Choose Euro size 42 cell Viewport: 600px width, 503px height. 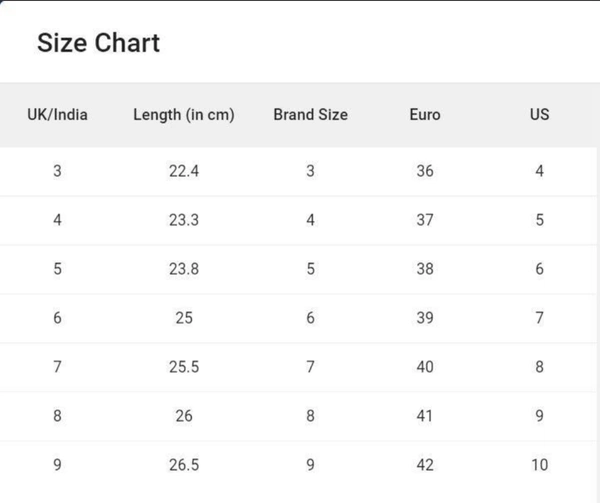coord(425,465)
